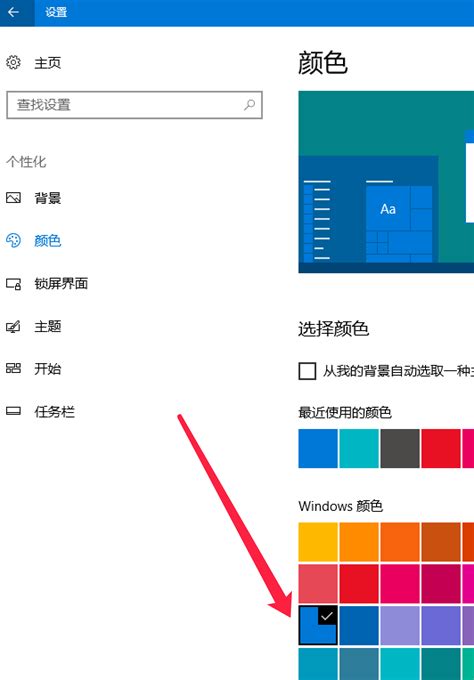Click the Background picture icon
474x680 pixels.
point(13,198)
